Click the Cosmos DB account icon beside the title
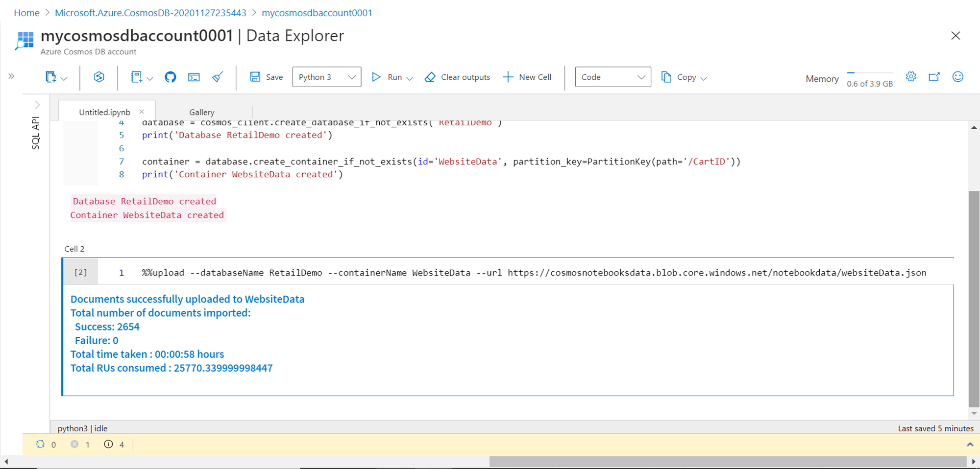This screenshot has height=469, width=980. click(24, 41)
